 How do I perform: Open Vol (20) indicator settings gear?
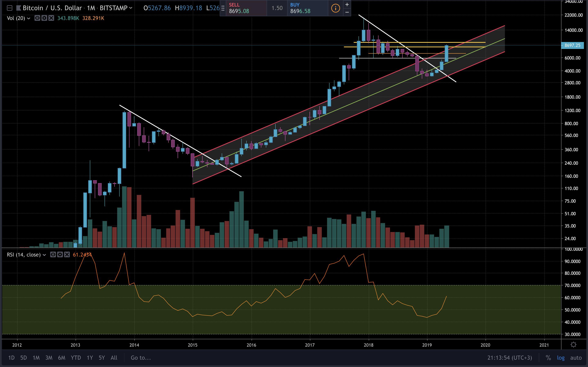coord(44,18)
